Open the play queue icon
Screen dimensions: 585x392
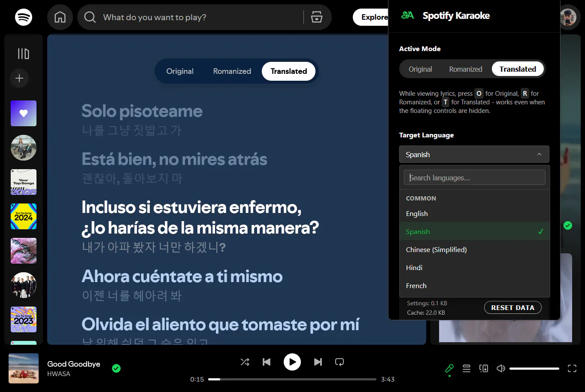pos(467,368)
